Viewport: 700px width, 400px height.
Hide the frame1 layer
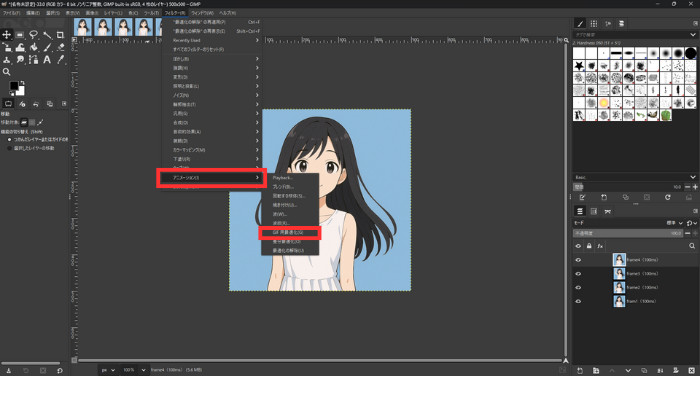tap(578, 301)
